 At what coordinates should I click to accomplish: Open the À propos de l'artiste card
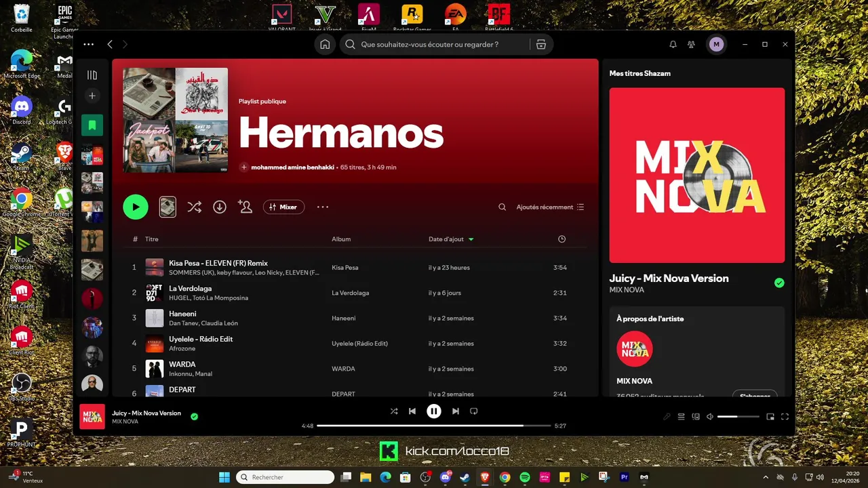pos(697,352)
